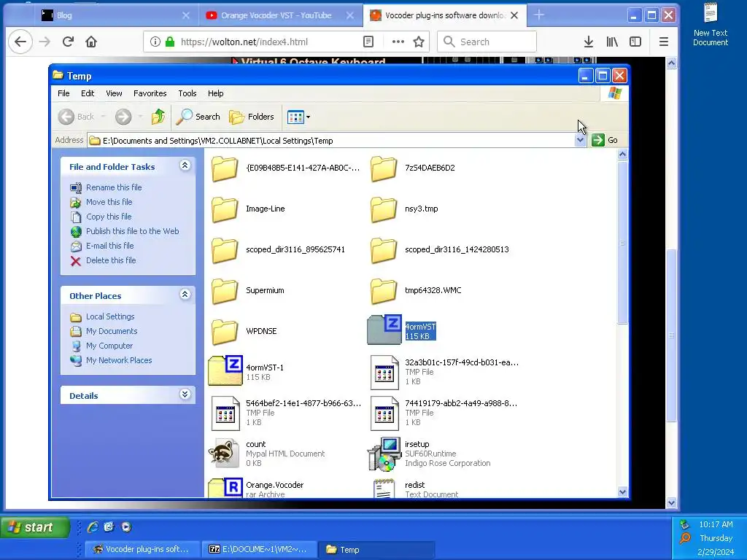747x560 pixels.
Task: Click Move this file link
Action: tap(109, 202)
